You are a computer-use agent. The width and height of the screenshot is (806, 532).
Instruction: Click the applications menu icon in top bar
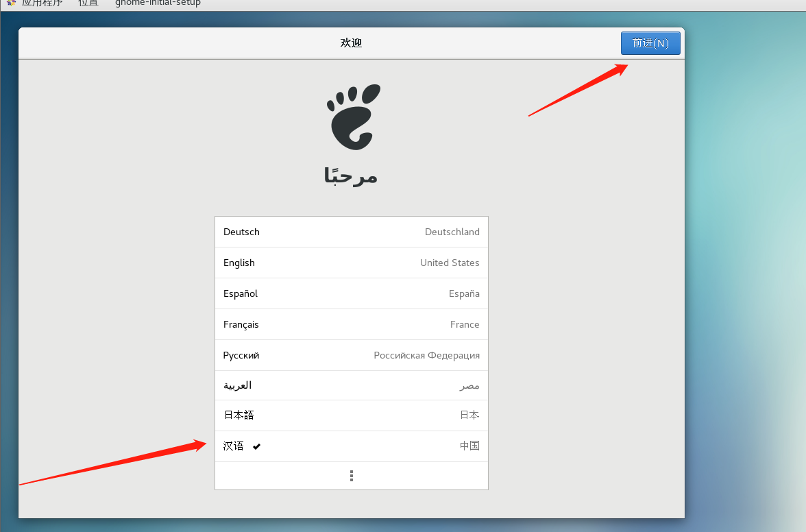coord(11,3)
